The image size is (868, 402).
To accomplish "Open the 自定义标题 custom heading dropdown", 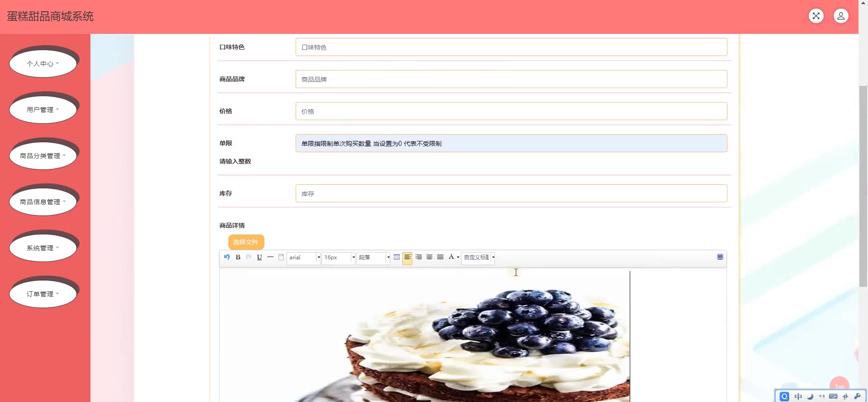I will point(478,257).
